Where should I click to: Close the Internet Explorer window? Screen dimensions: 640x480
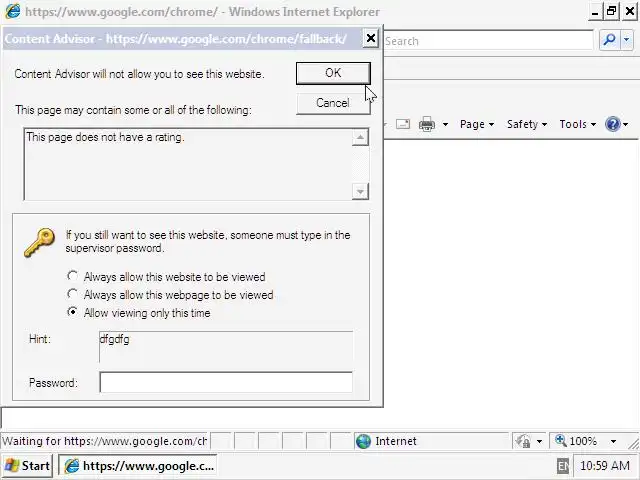(630, 12)
